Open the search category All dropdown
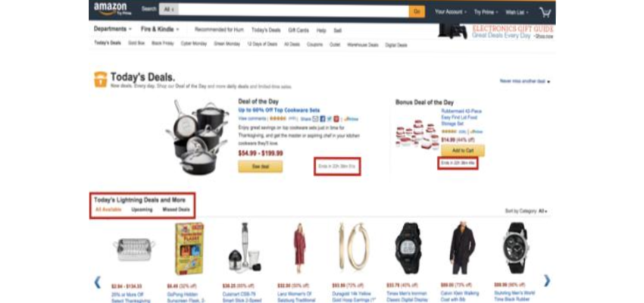The width and height of the screenshot is (644, 303). pyautogui.click(x=168, y=9)
